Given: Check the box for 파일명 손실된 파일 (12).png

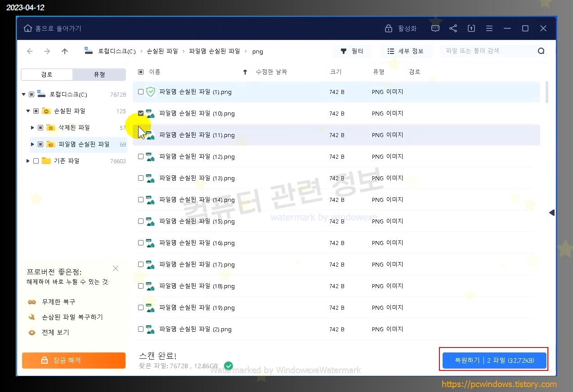Looking at the screenshot, I should point(141,156).
